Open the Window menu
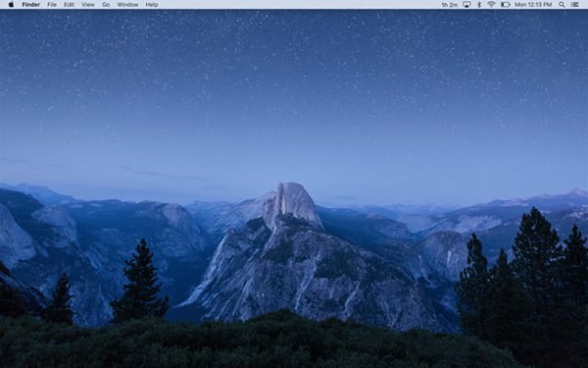This screenshot has height=368, width=588. coord(127,5)
